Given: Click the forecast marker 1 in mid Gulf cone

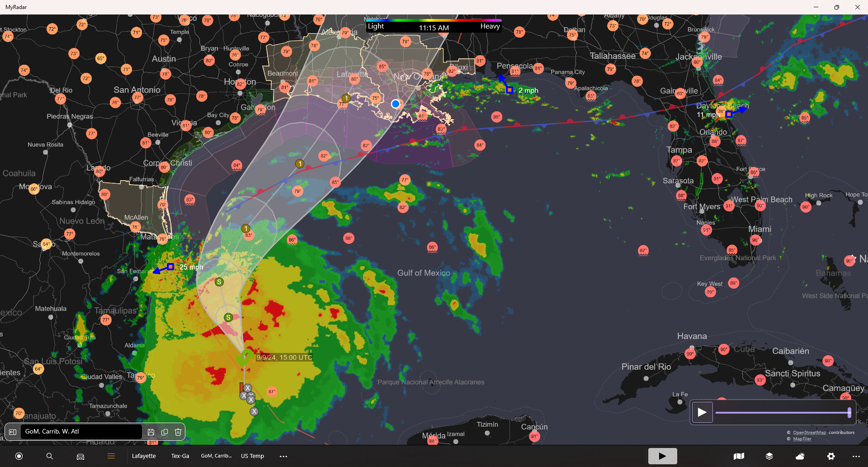Looking at the screenshot, I should [300, 164].
